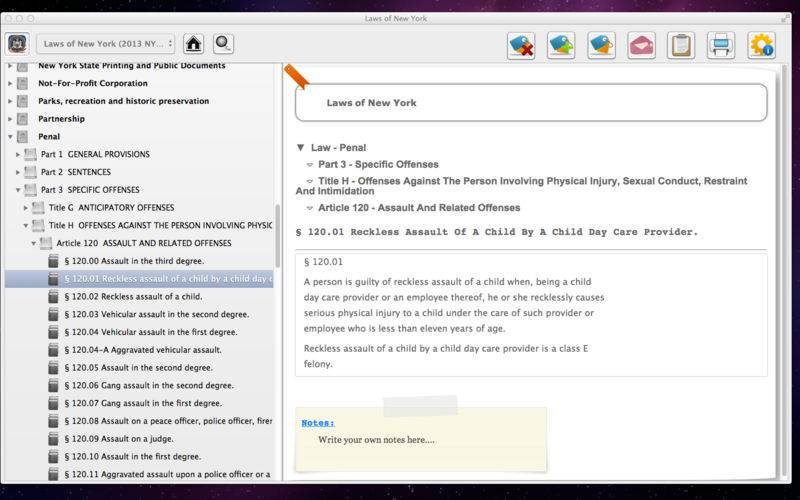The height and width of the screenshot is (500, 800).
Task: Collapse the Law - Penal breadcrumb triangle
Action: point(301,148)
